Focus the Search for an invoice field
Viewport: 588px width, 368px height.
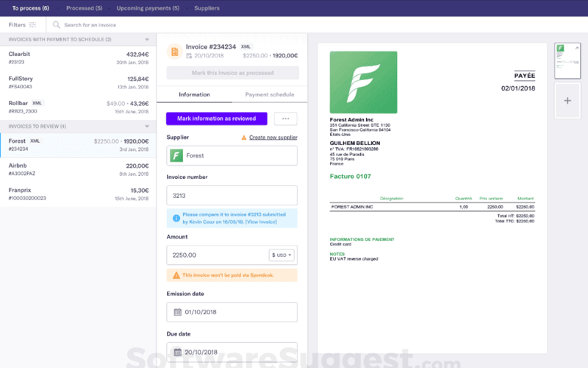tap(90, 25)
